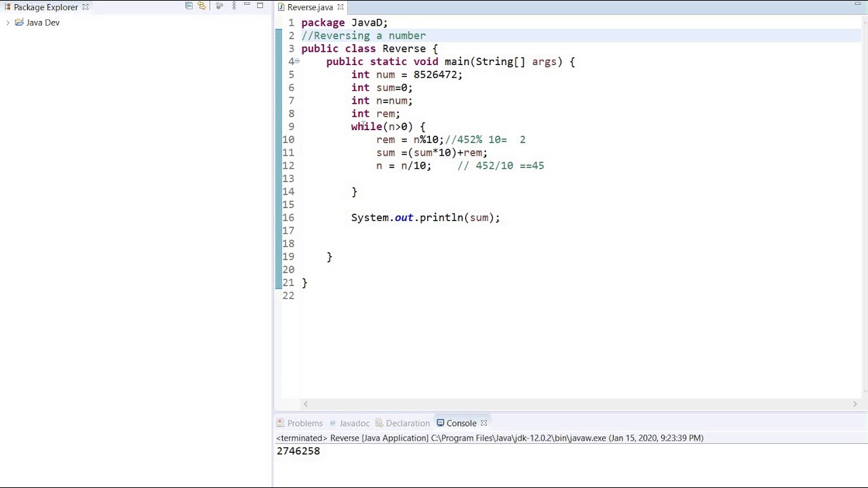Click the editor horizontal scrollbar right arrow

pyautogui.click(x=854, y=404)
